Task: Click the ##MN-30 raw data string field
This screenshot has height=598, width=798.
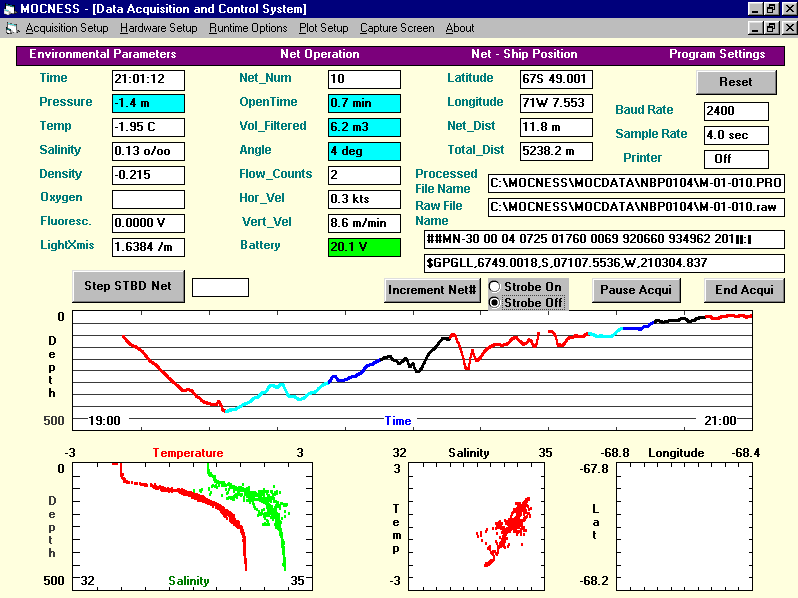Action: (604, 239)
